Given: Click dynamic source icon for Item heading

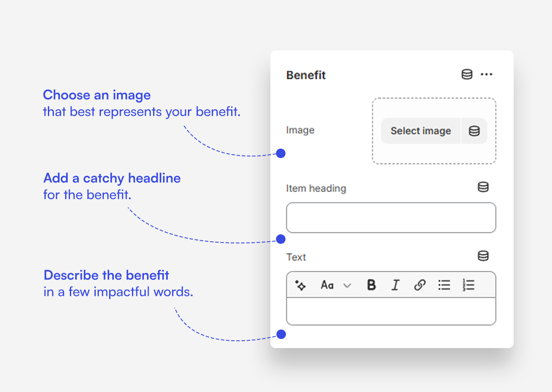Looking at the screenshot, I should coord(483,187).
